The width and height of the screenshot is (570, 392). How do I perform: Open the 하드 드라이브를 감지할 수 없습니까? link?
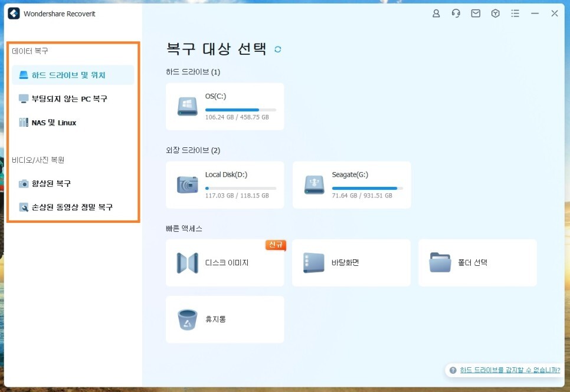[x=510, y=370]
